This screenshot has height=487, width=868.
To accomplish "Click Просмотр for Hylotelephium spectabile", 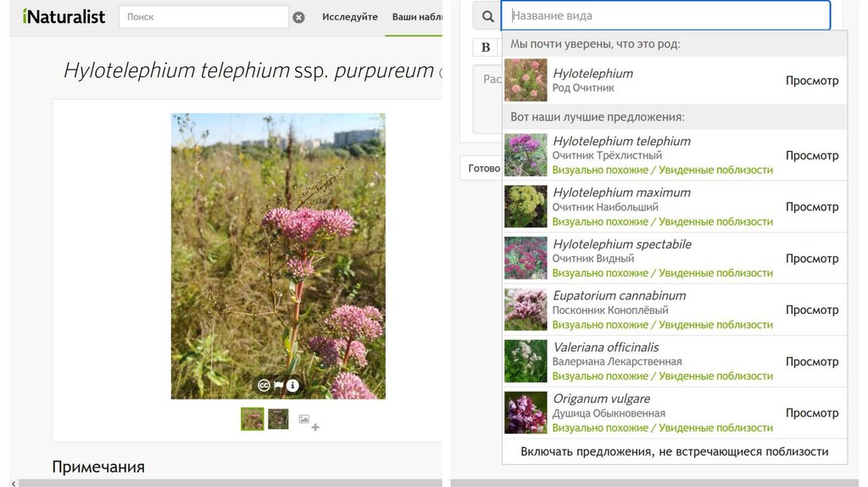I will coord(811,258).
